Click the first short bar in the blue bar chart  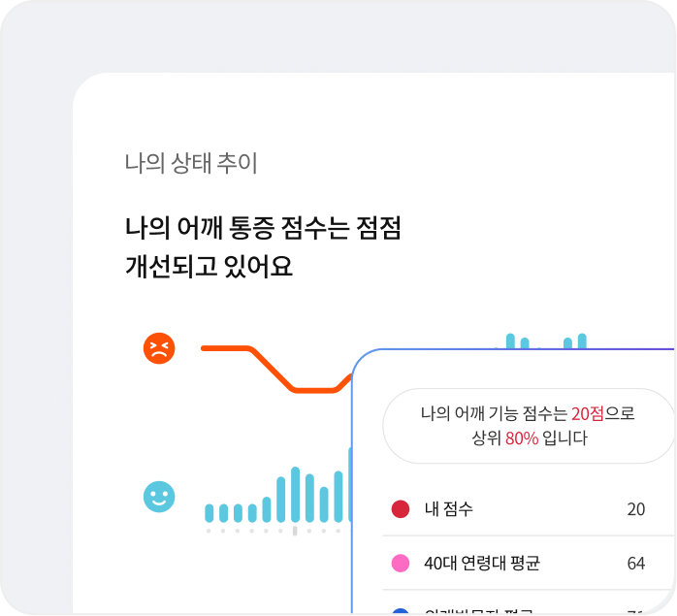(x=209, y=512)
